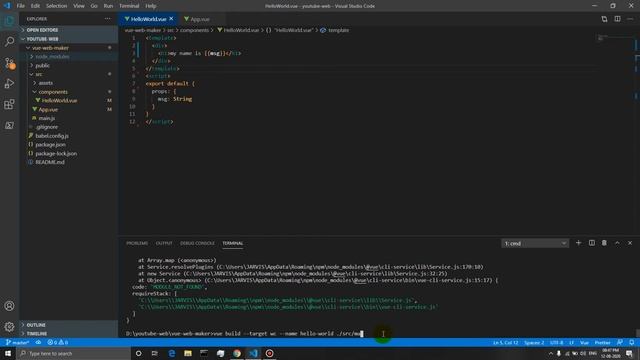Expand the public folder
Screen dimensions: 640x360
click(x=69, y=65)
